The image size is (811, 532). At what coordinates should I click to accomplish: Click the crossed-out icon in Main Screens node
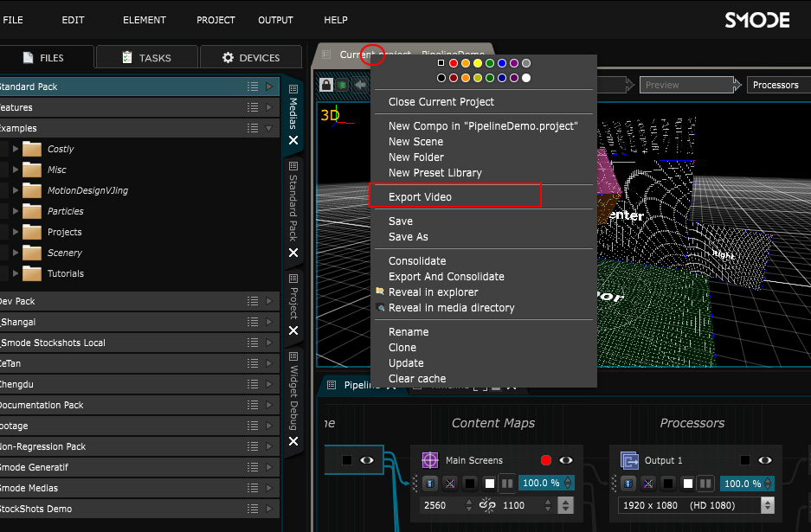450,484
